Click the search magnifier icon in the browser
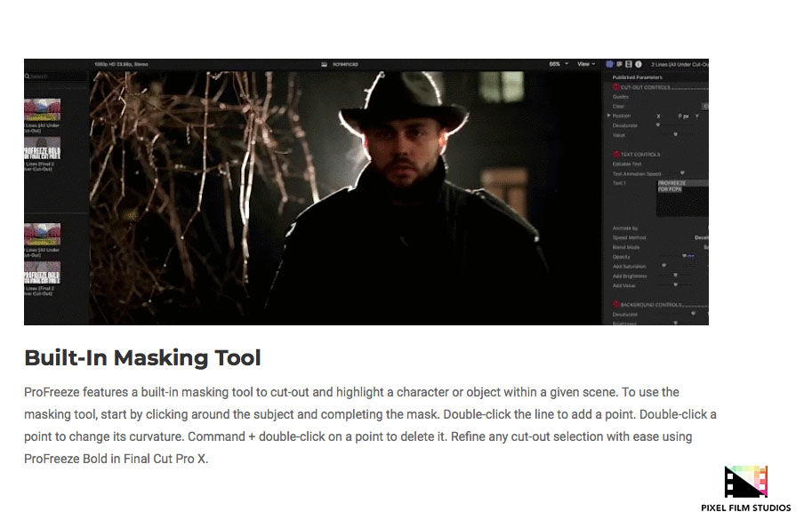The width and height of the screenshot is (812, 520). pyautogui.click(x=27, y=76)
